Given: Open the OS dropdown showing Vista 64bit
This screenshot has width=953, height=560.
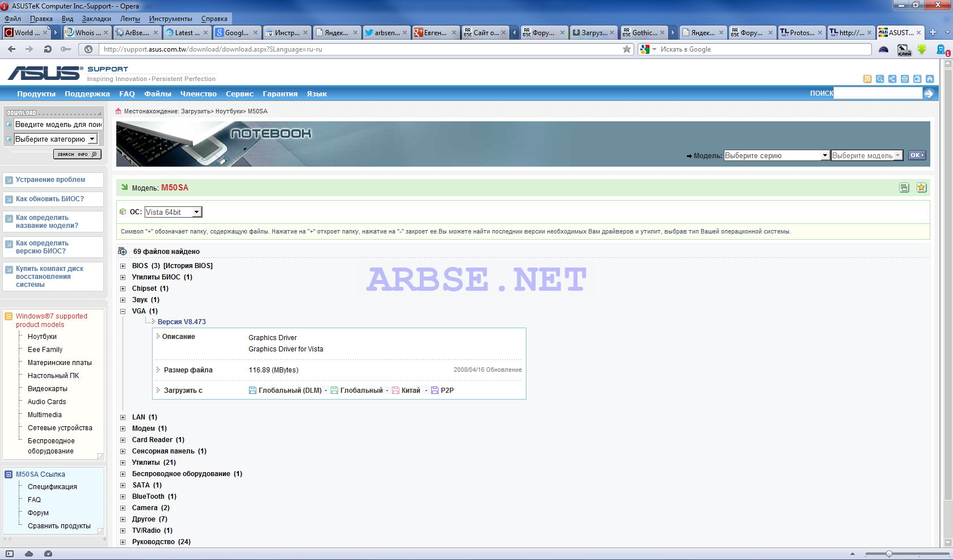Looking at the screenshot, I should pos(174,212).
